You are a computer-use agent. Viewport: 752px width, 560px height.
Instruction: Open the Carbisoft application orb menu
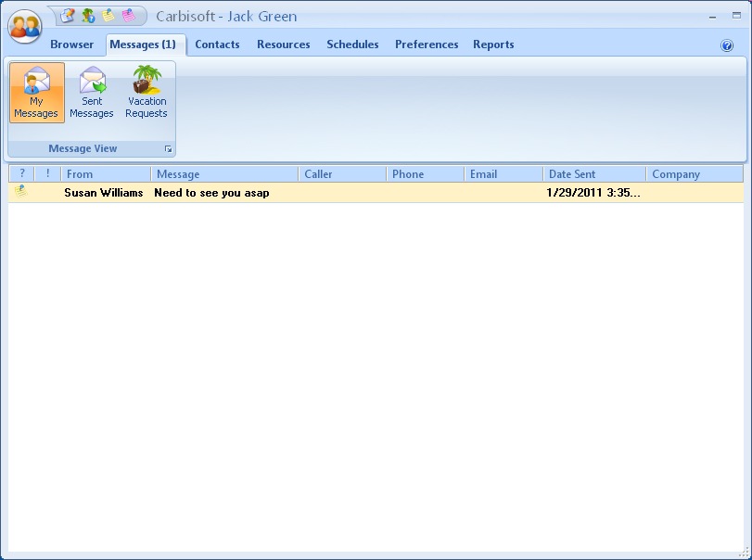(x=25, y=26)
